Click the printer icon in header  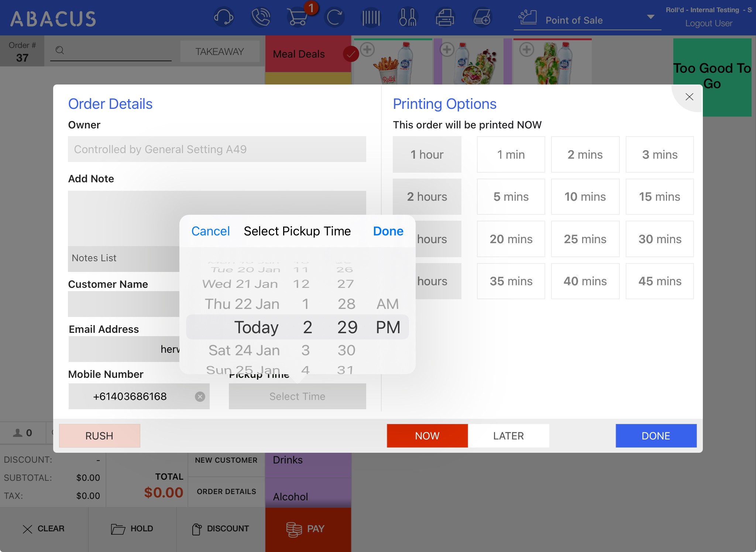click(x=445, y=17)
